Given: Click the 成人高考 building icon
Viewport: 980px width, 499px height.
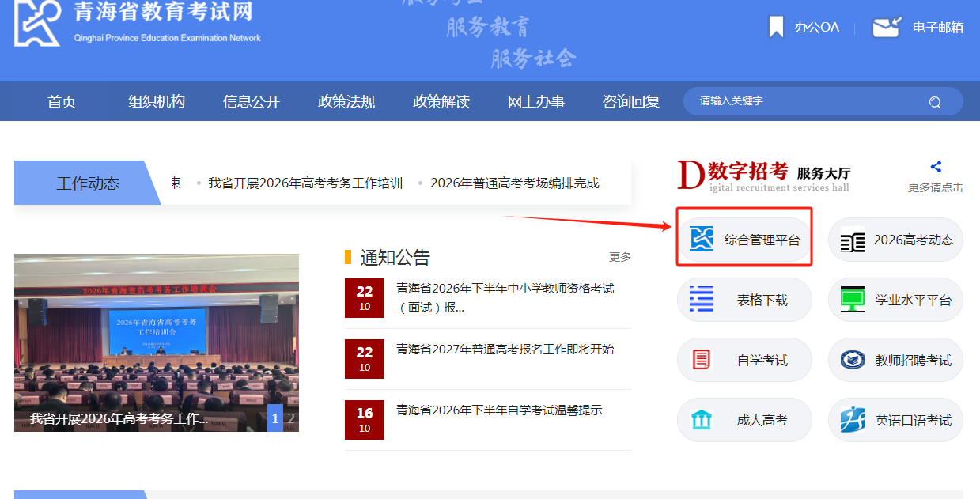Looking at the screenshot, I should [702, 420].
